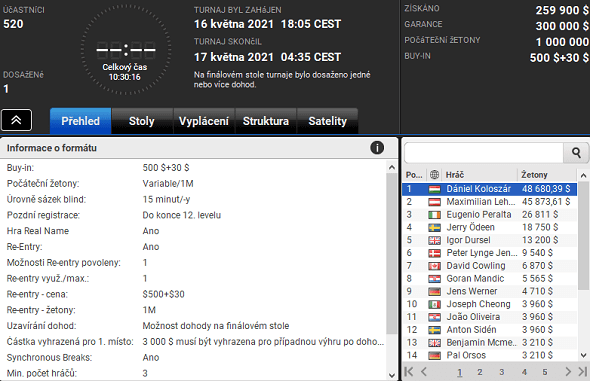Click the Austrian flag beside Maximilian Leh...
The image size is (590, 381).
coord(434,202)
